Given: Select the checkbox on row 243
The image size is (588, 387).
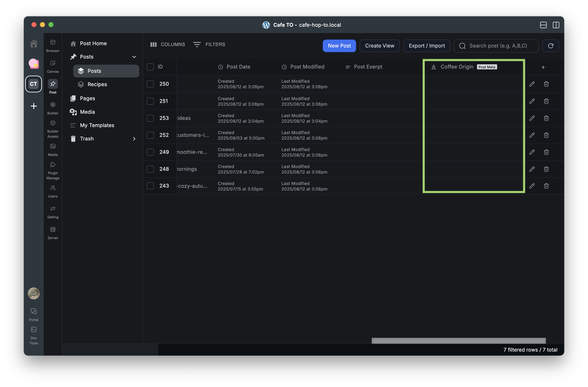Looking at the screenshot, I should (150, 186).
